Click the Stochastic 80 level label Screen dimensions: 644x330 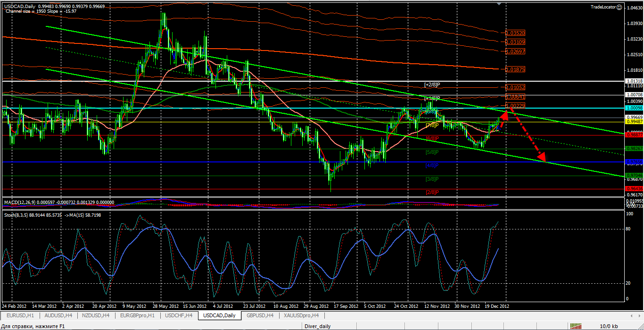(627, 229)
